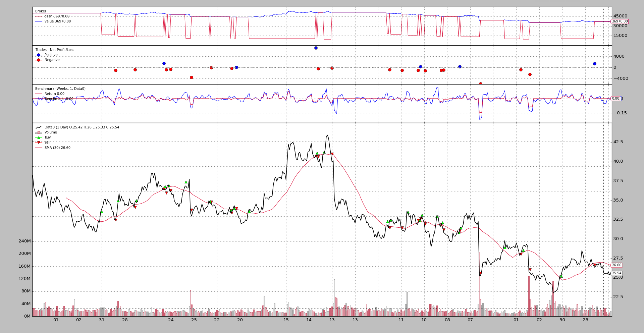
Task: Select the Positive blue dot legend icon
Action: pos(39,55)
